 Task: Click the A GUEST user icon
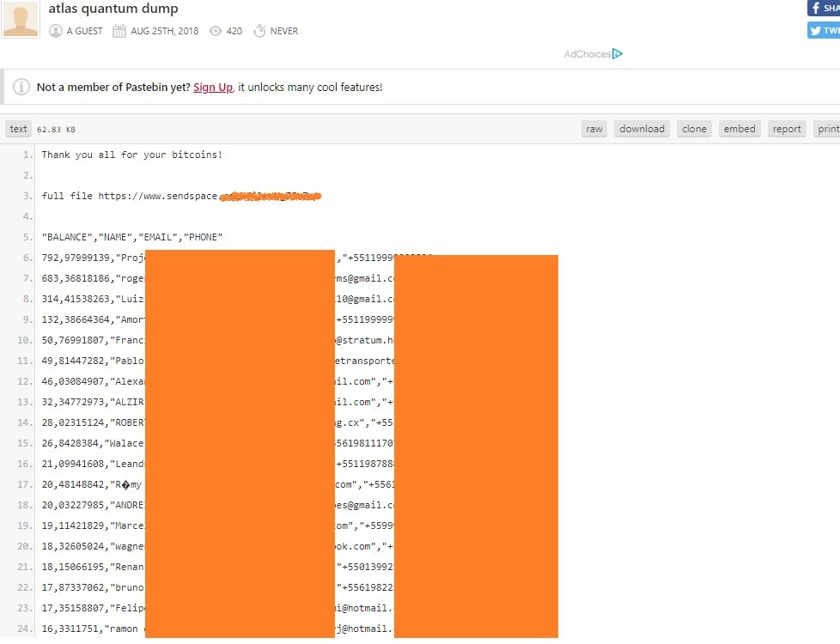click(56, 31)
